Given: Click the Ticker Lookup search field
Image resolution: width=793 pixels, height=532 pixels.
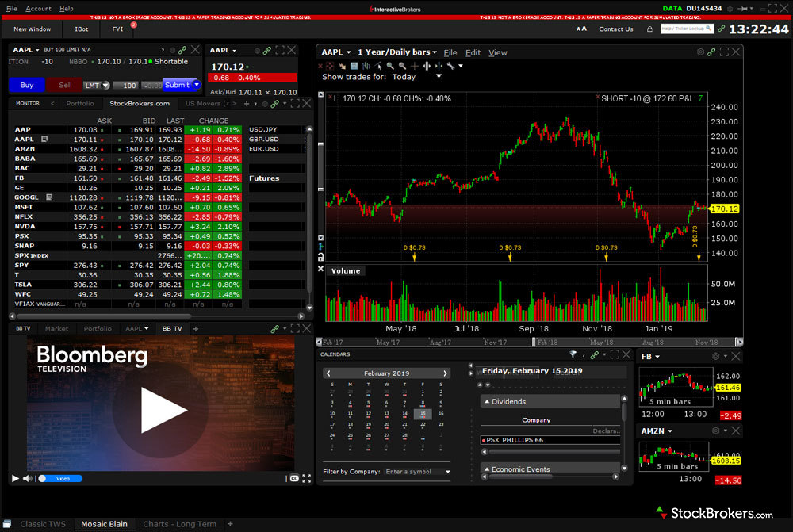Looking at the screenshot, I should [688, 29].
